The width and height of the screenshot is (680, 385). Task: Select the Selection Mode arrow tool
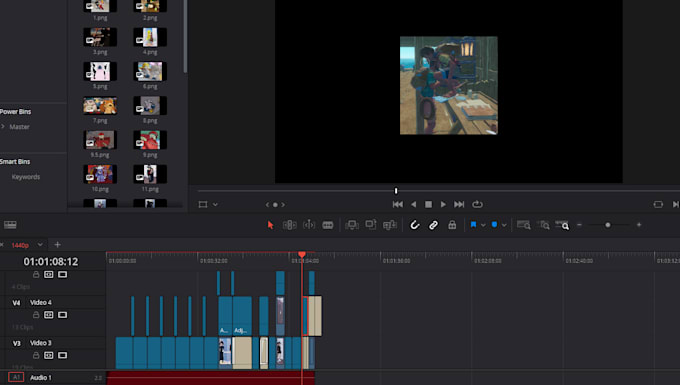point(271,225)
